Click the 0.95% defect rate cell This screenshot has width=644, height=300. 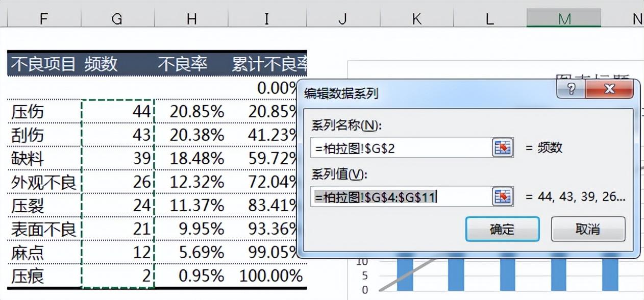click(191, 277)
